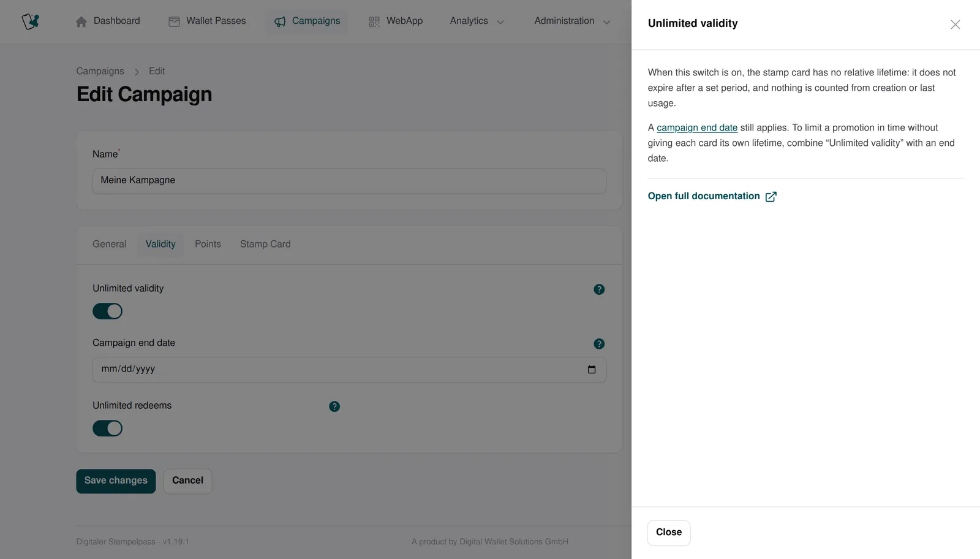The height and width of the screenshot is (559, 980).
Task: Close help panel with X icon
Action: 955,25
